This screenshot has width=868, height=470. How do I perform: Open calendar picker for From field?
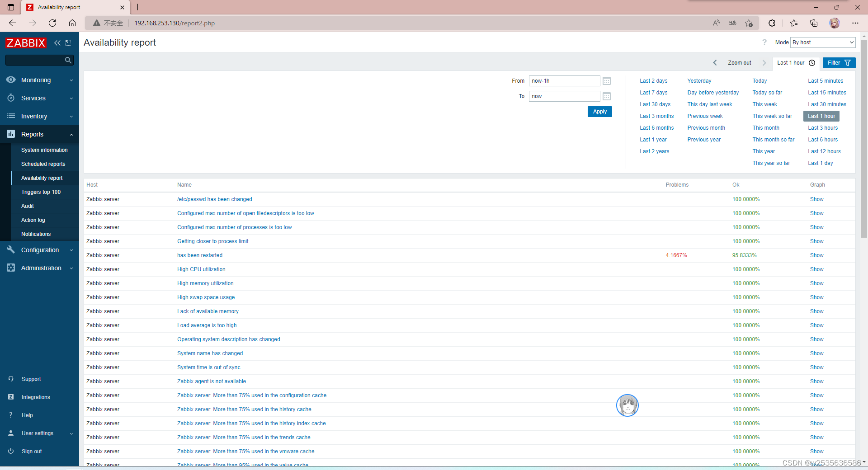607,81
